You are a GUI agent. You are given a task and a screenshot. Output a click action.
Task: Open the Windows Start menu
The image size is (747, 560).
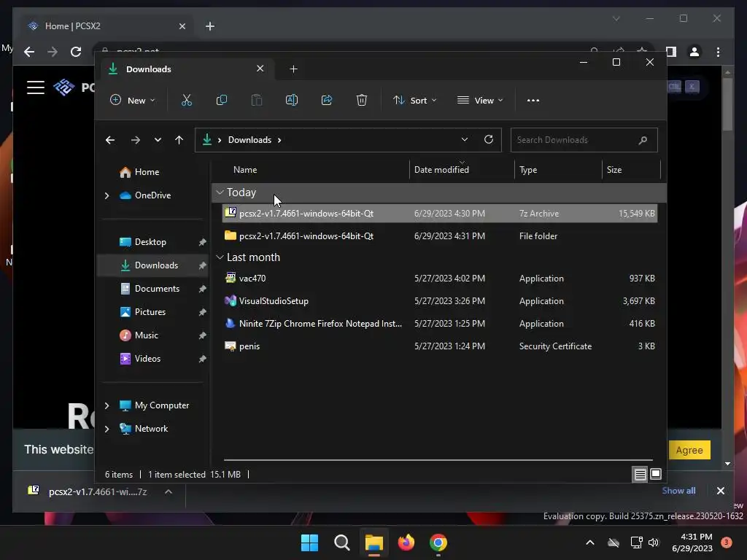pyautogui.click(x=309, y=542)
